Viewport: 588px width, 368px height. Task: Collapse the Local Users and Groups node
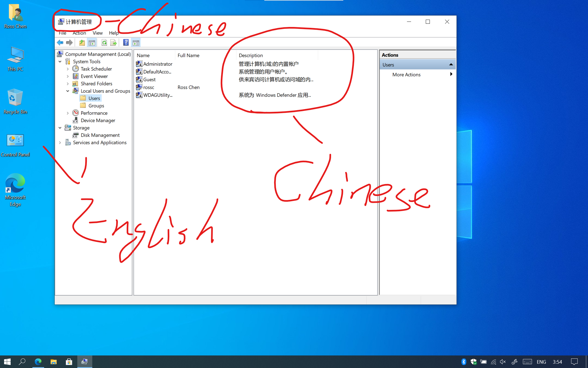click(x=68, y=91)
